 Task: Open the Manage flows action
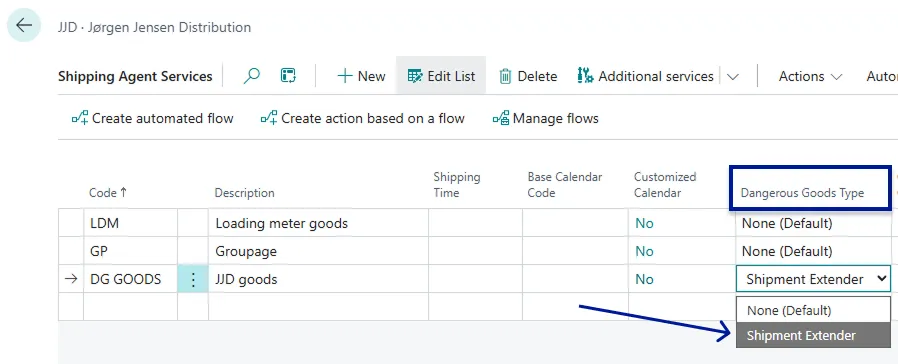click(546, 118)
